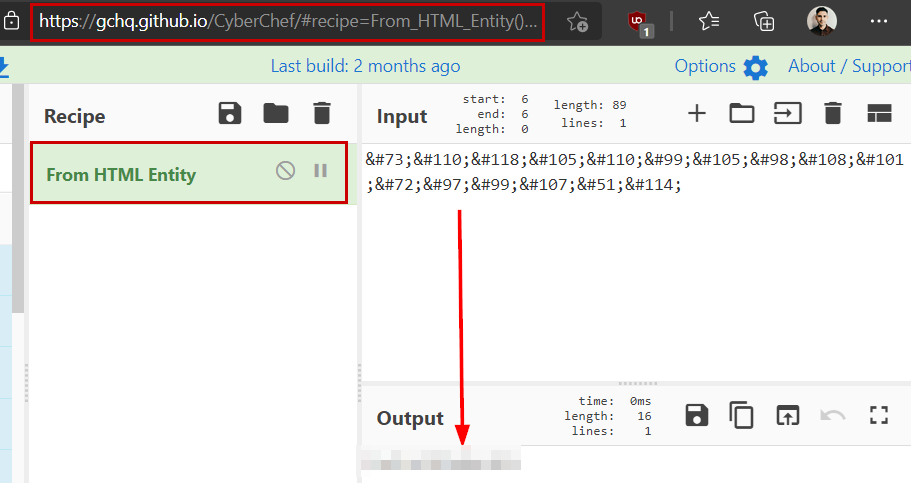The height and width of the screenshot is (483, 911).
Task: Copy raw output to clipboard
Action: (x=742, y=415)
